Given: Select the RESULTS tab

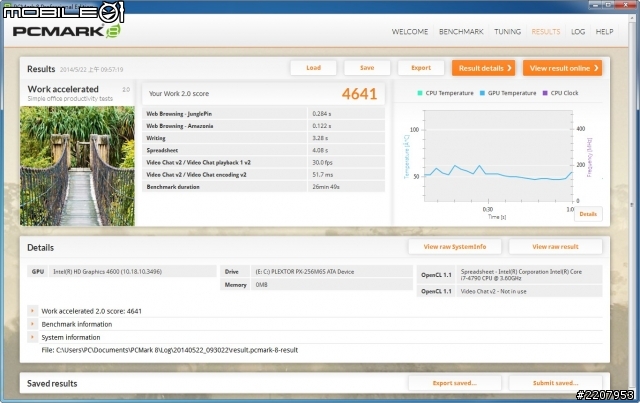Looking at the screenshot, I should point(546,31).
